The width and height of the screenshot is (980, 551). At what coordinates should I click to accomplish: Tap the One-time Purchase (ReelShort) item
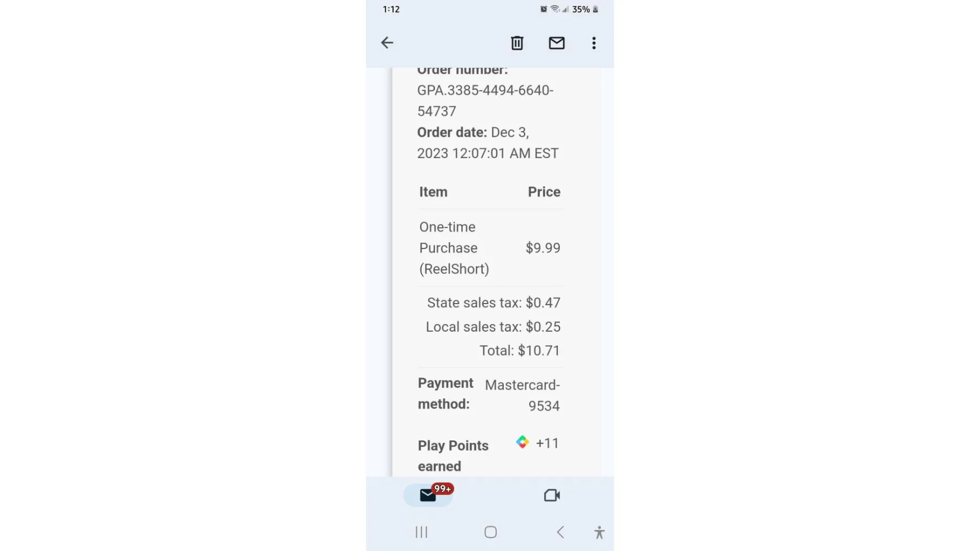(454, 248)
